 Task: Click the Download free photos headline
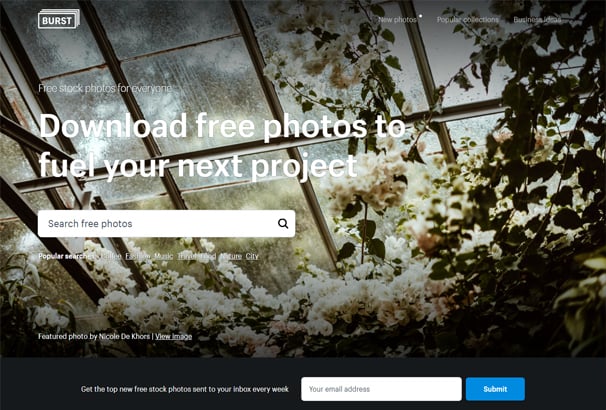click(x=222, y=146)
